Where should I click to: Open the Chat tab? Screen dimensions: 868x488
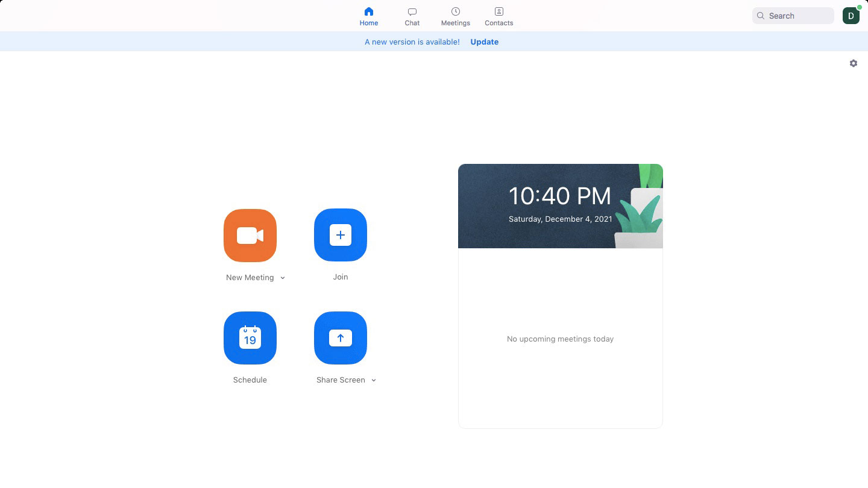(x=412, y=16)
